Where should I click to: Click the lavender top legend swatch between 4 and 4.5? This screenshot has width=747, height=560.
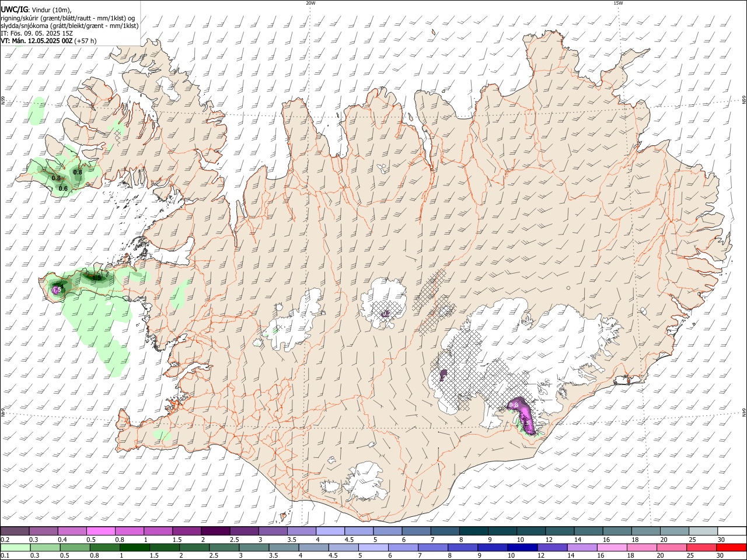(x=330, y=531)
